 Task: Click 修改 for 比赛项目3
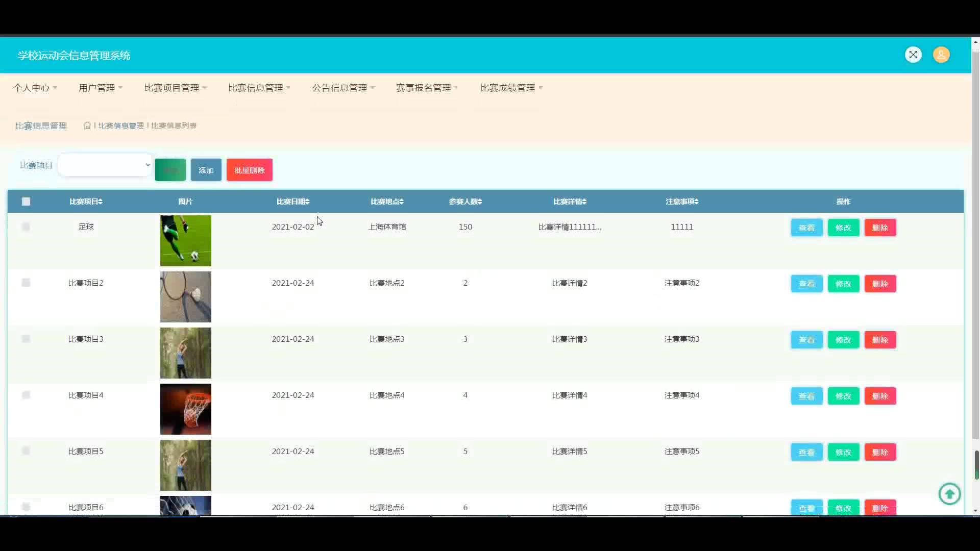[x=843, y=340]
